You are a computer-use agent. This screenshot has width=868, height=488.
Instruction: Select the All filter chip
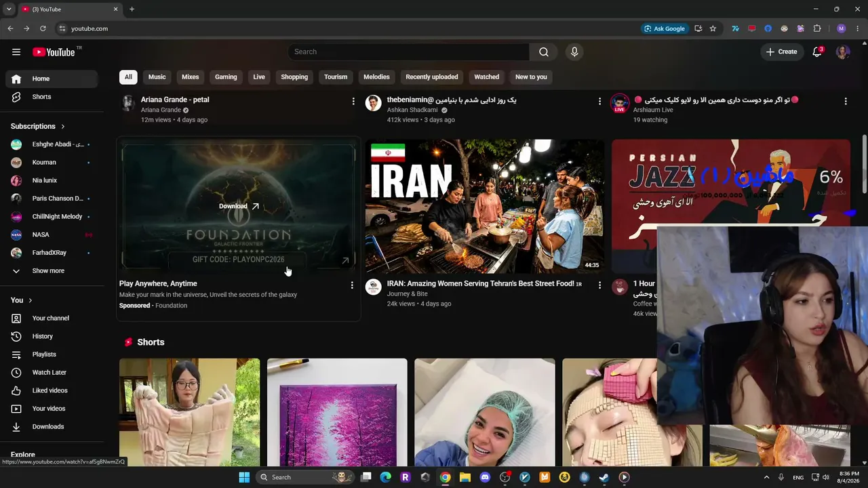coord(128,77)
